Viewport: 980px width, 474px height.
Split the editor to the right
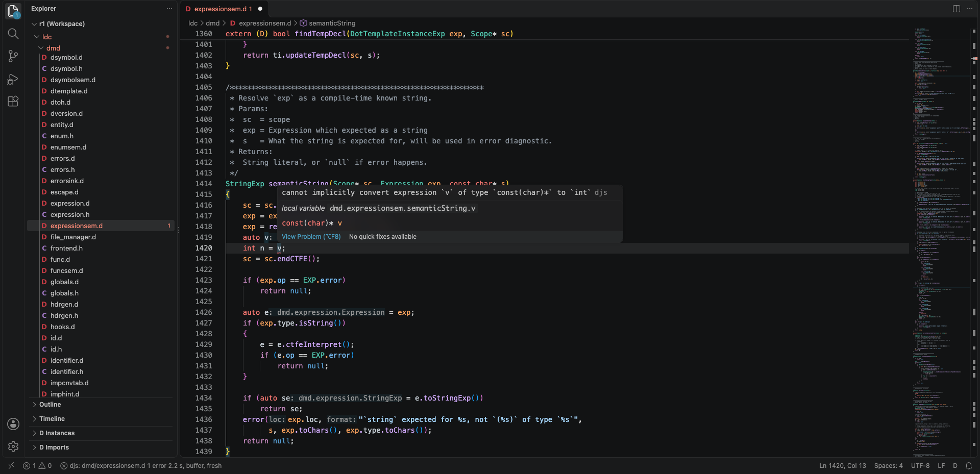956,9
